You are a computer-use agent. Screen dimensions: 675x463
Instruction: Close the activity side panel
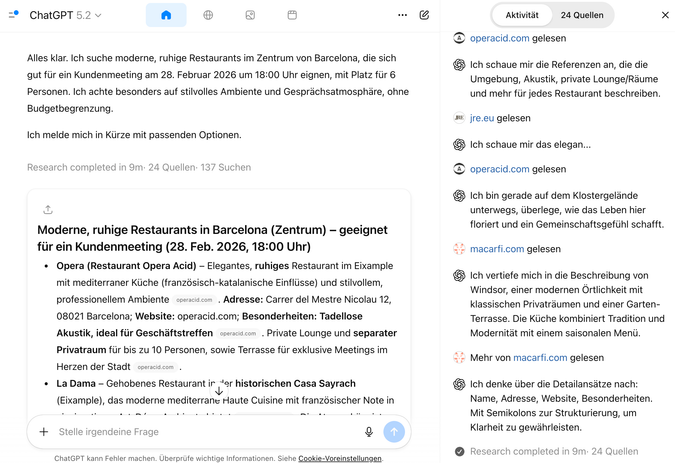[665, 15]
